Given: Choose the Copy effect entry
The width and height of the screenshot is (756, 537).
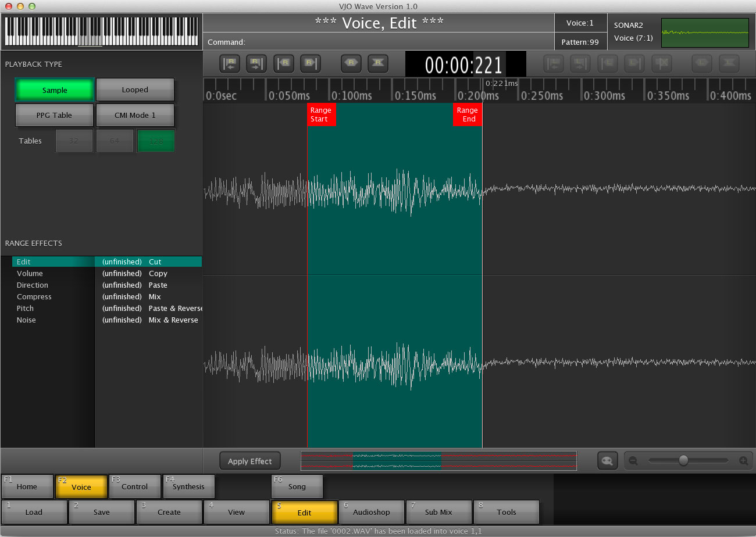Looking at the screenshot, I should coord(148,273).
